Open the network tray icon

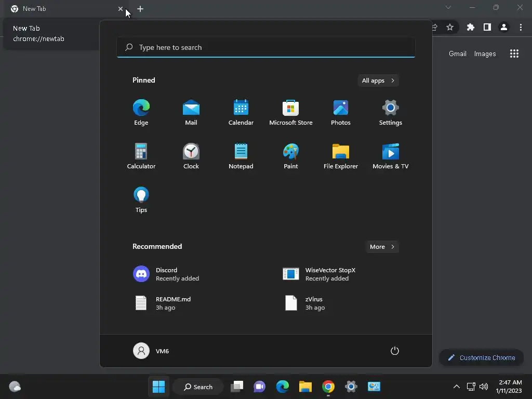[x=471, y=387]
